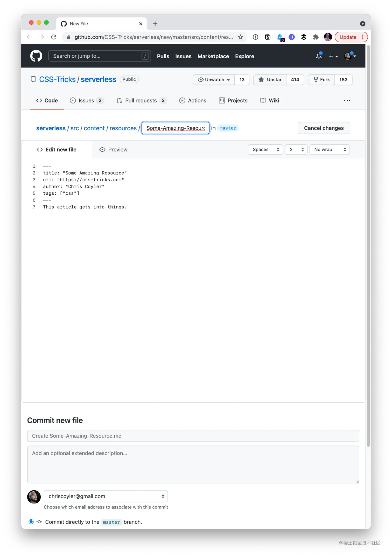Open Marketplace in the header
This screenshot has height=557, width=392.
(213, 56)
